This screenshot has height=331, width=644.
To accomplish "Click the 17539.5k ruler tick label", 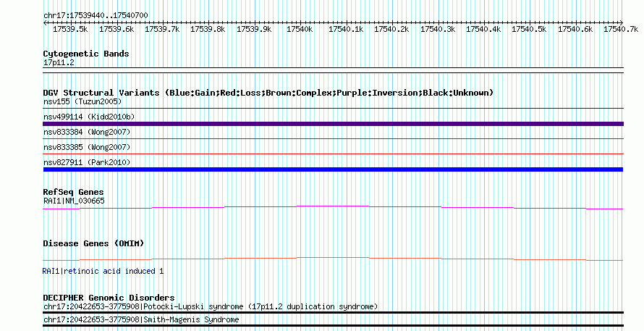I will click(x=70, y=29).
